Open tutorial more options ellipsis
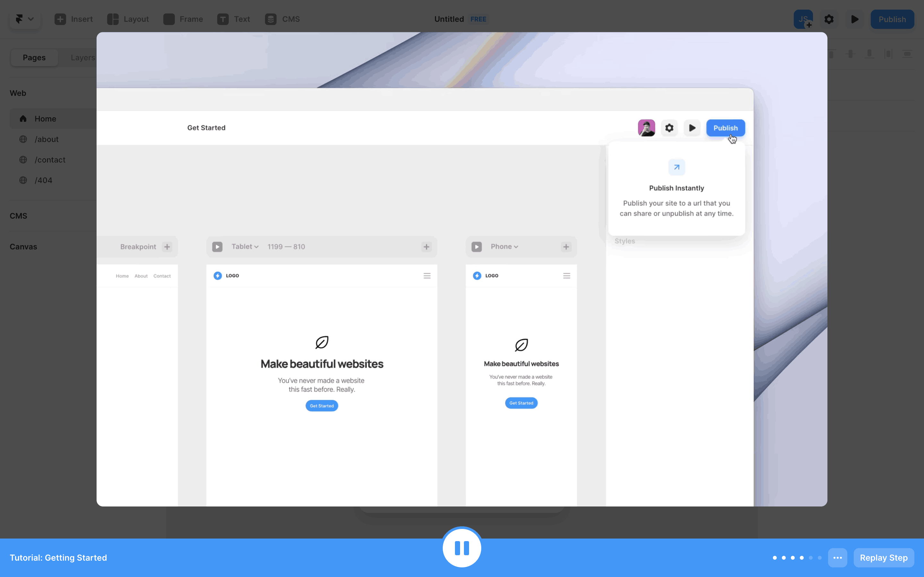Image resolution: width=924 pixels, height=577 pixels. (837, 557)
